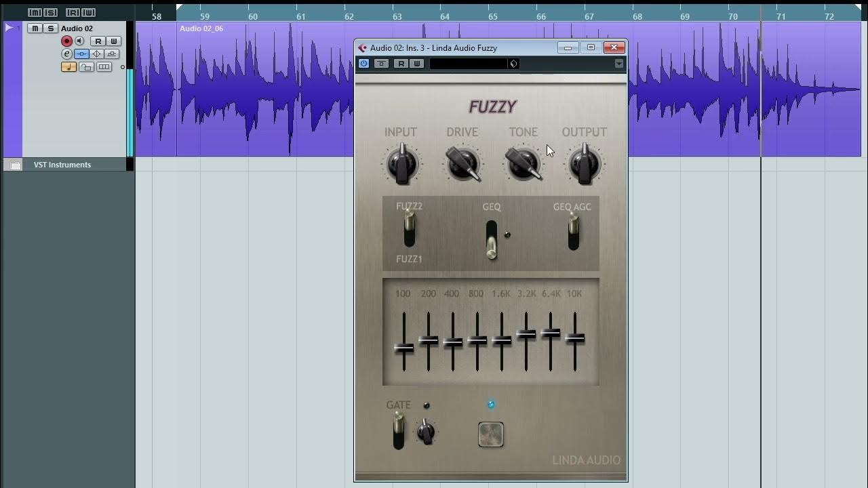This screenshot has width=868, height=488.
Task: Toggle global Read automation above track list
Action: coord(73,13)
